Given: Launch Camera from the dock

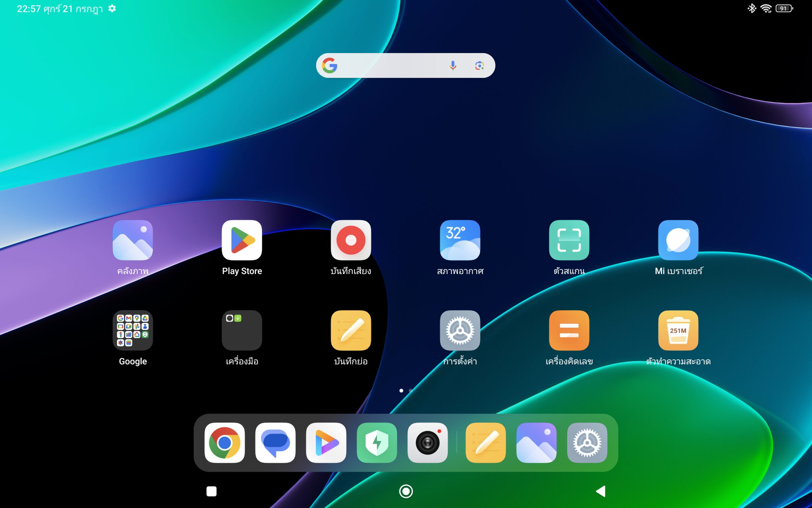Looking at the screenshot, I should click(x=428, y=443).
